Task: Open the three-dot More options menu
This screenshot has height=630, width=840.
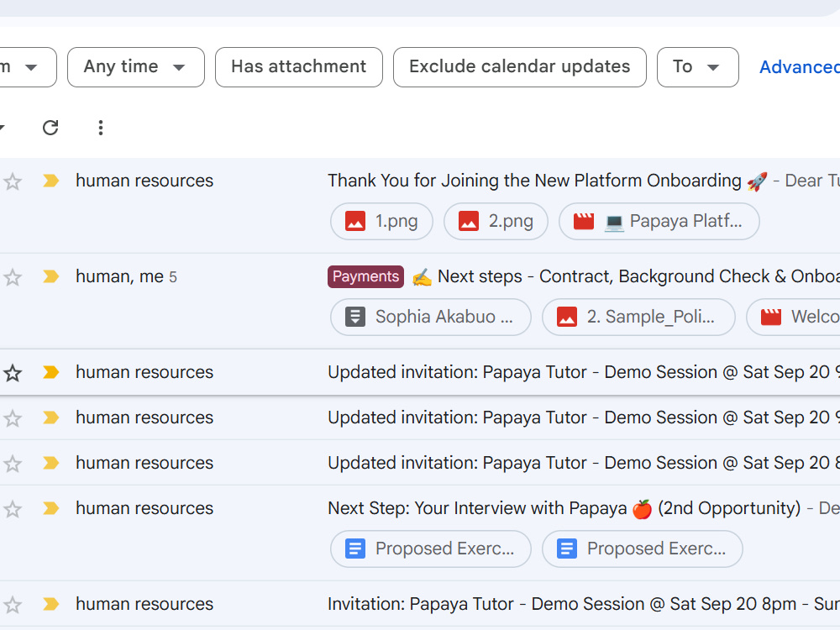Action: [x=100, y=128]
